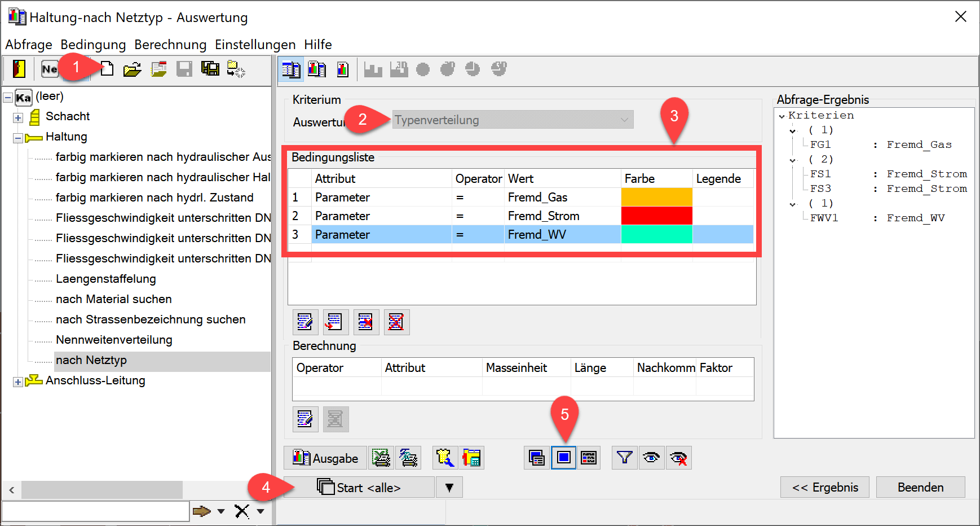Click the yellow door exit icon
This screenshot has width=980, height=526.
pos(19,69)
